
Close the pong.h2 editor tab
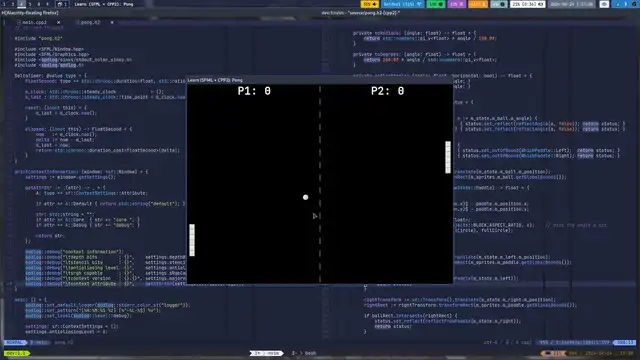[x=112, y=22]
